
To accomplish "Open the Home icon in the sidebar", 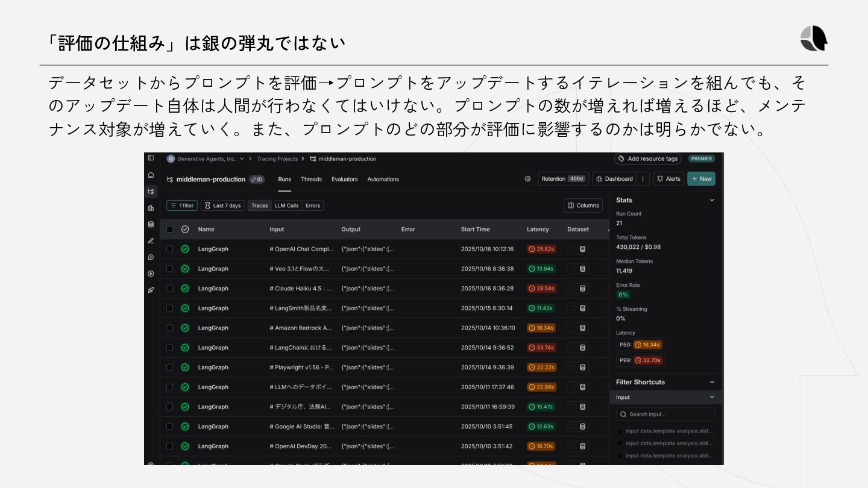I will pos(151,175).
